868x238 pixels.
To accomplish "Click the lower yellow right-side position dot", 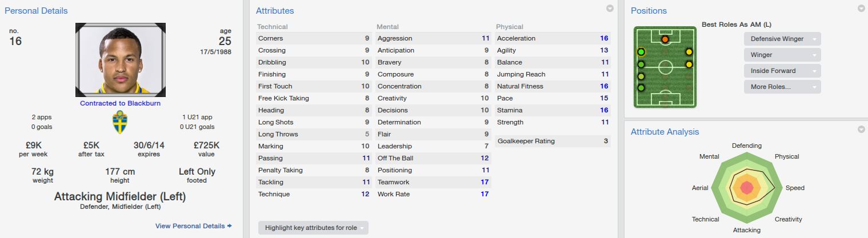I will [x=689, y=64].
